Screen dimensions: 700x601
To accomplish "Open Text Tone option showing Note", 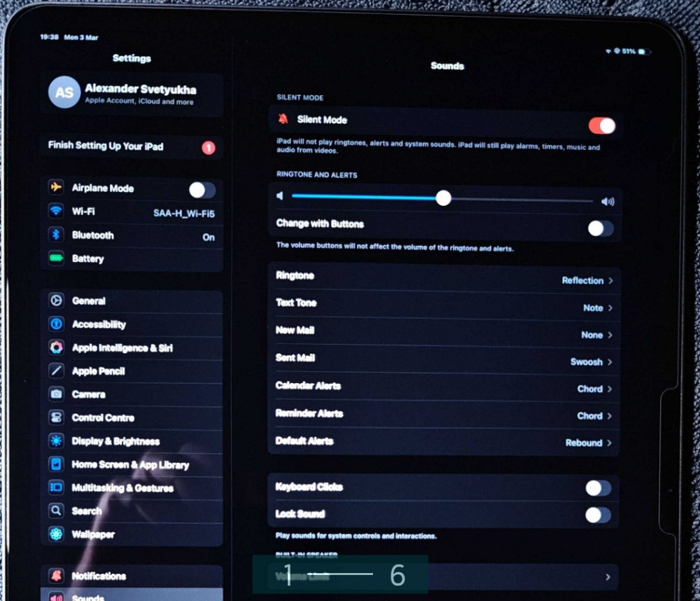I will pyautogui.click(x=444, y=306).
